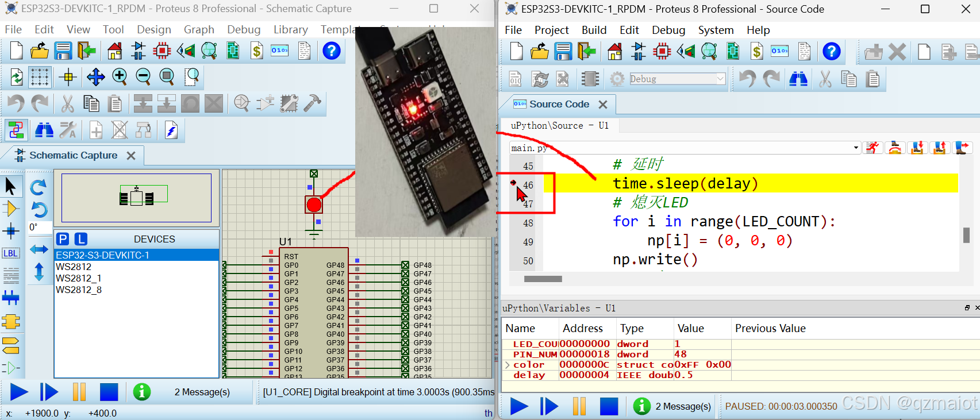Click the red LED component on schematic
The image size is (980, 420).
[x=314, y=205]
